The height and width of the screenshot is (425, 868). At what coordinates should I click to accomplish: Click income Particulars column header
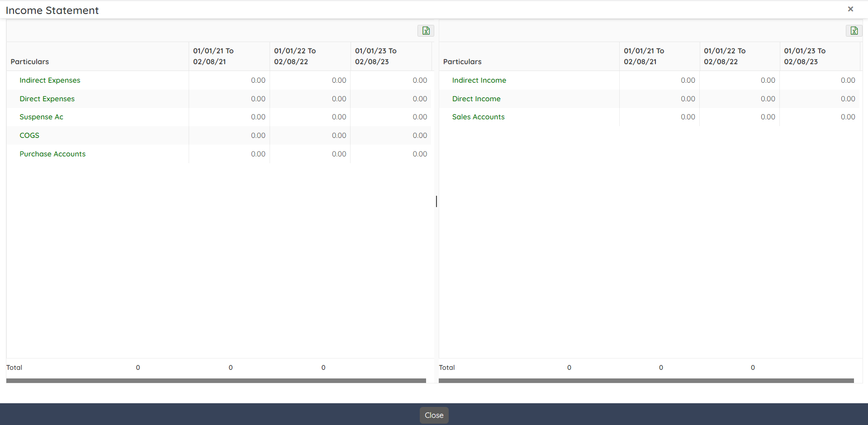click(462, 61)
